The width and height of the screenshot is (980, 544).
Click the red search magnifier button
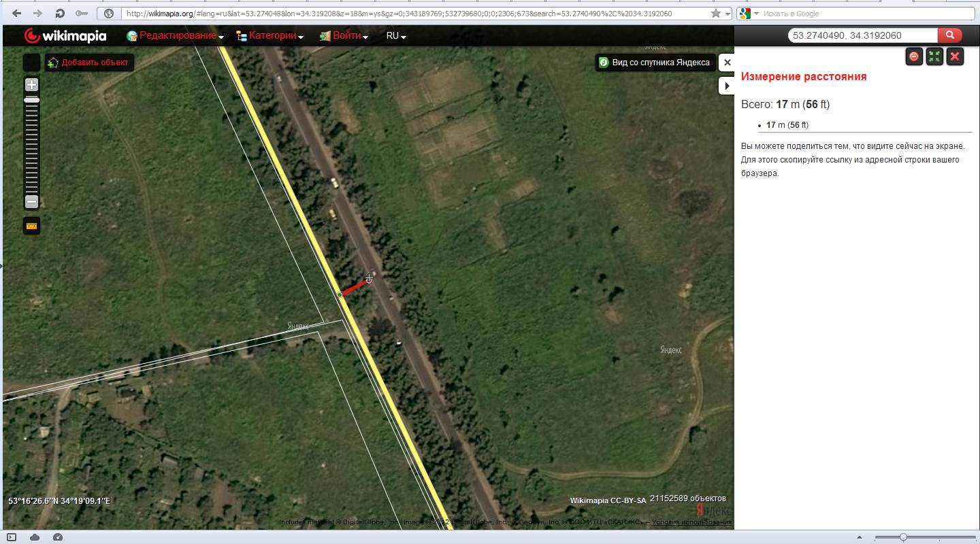(x=949, y=35)
